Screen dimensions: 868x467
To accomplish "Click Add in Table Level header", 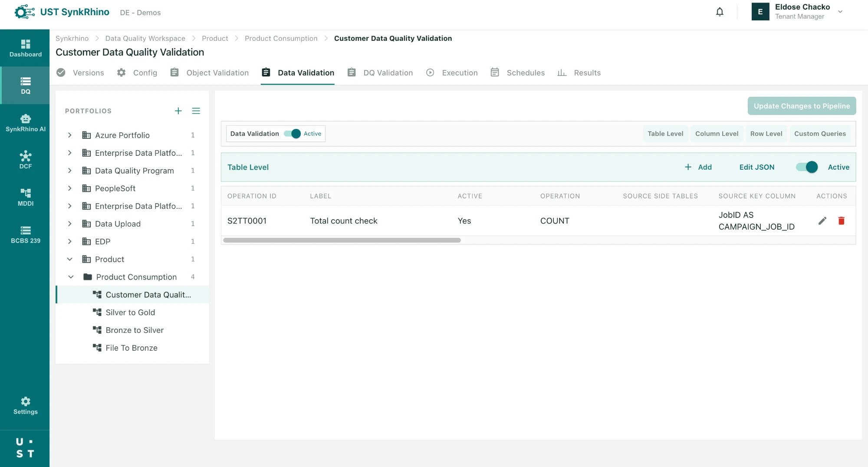I will click(698, 167).
